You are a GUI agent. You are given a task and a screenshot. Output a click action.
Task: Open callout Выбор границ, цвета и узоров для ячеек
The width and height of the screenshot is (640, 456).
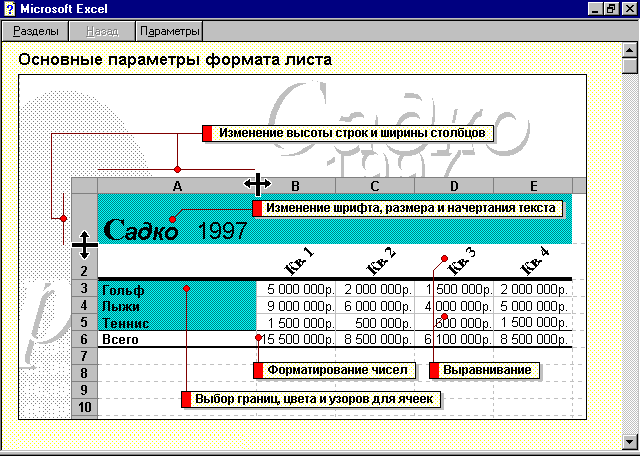[311, 399]
